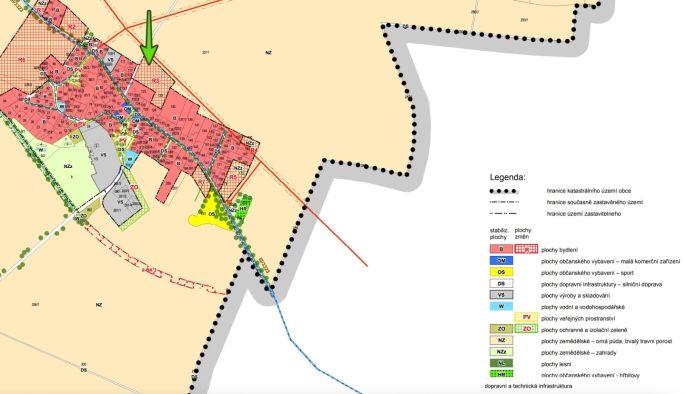Click the beige 'NZ' legend swatch
This screenshot has width=686, height=394.
click(x=501, y=340)
